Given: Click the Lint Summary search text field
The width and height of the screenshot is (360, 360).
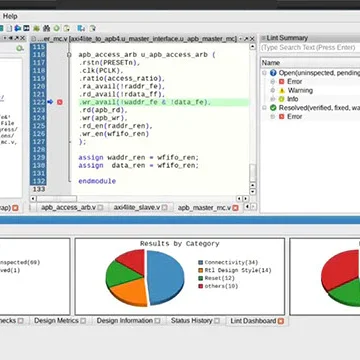Looking at the screenshot, I should [310, 47].
